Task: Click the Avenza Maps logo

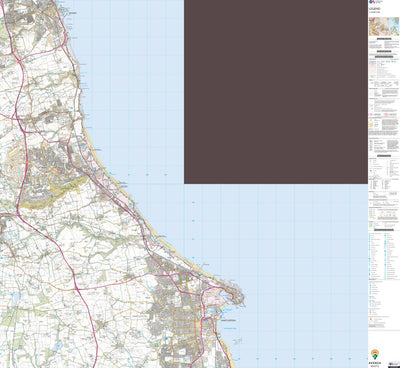Action: (375, 358)
